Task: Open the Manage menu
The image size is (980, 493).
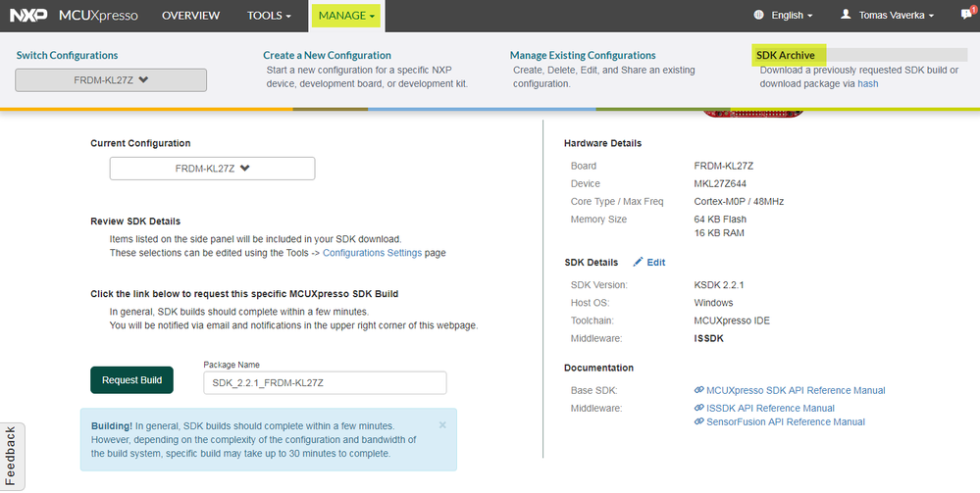Action: (x=347, y=16)
